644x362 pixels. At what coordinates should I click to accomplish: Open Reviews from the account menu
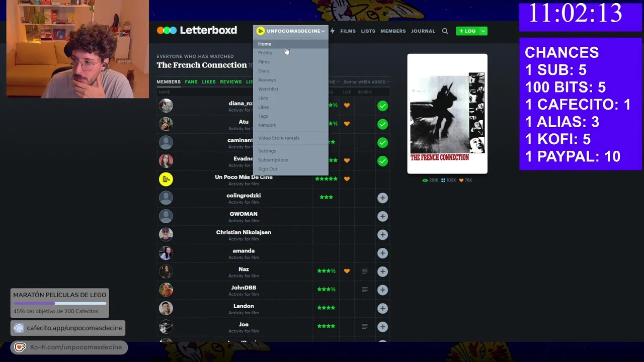(x=267, y=80)
